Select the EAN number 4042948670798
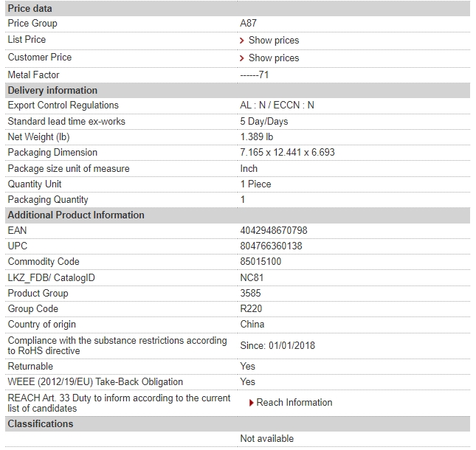The height and width of the screenshot is (450, 476). (x=274, y=230)
